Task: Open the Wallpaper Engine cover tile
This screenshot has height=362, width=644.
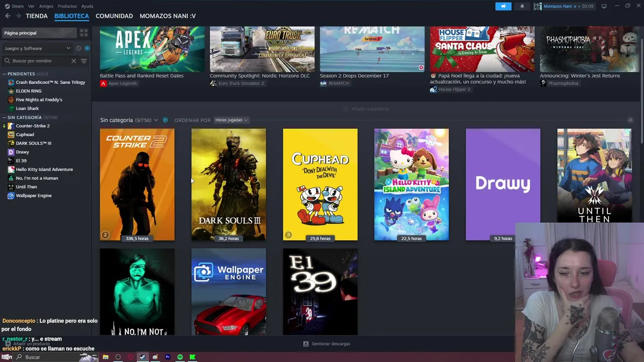Action: tap(228, 292)
